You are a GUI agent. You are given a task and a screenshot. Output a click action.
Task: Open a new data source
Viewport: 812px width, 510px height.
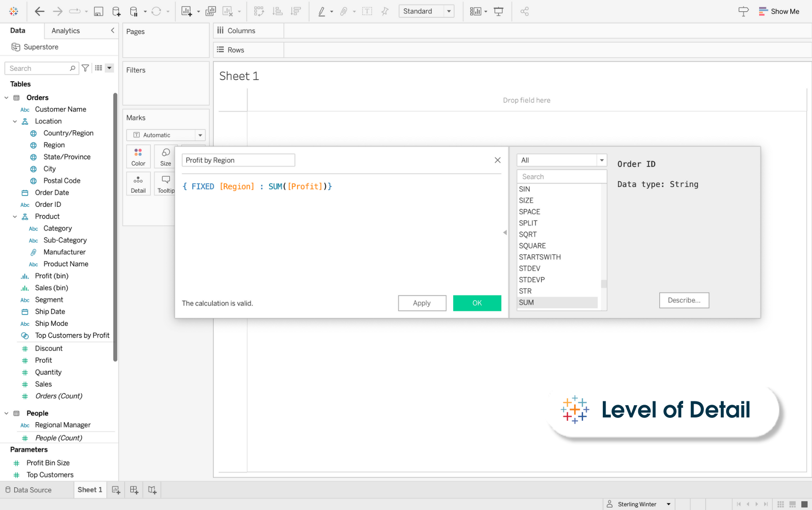tap(117, 11)
